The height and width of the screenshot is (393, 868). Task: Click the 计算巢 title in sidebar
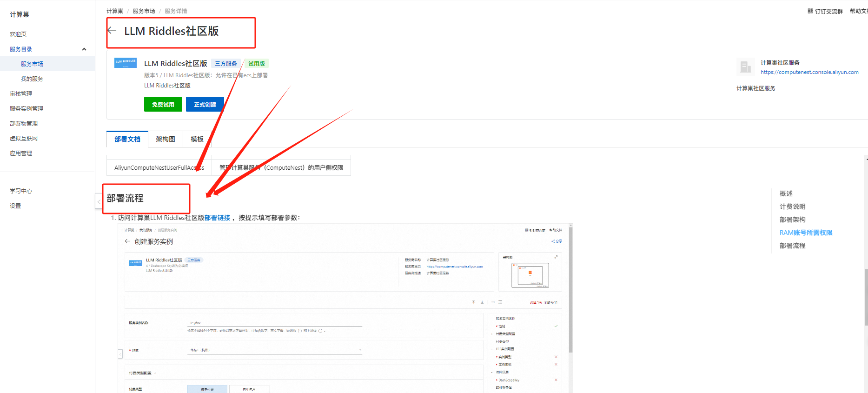pyautogui.click(x=20, y=14)
